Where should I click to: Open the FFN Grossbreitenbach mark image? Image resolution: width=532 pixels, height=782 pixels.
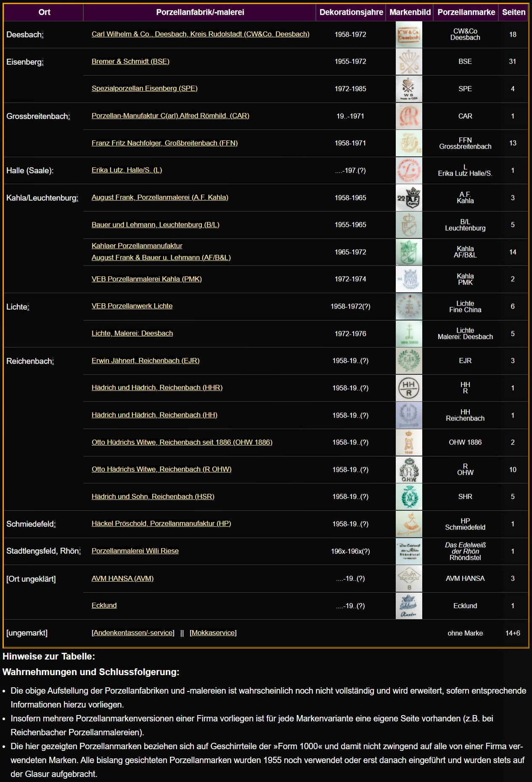click(409, 143)
